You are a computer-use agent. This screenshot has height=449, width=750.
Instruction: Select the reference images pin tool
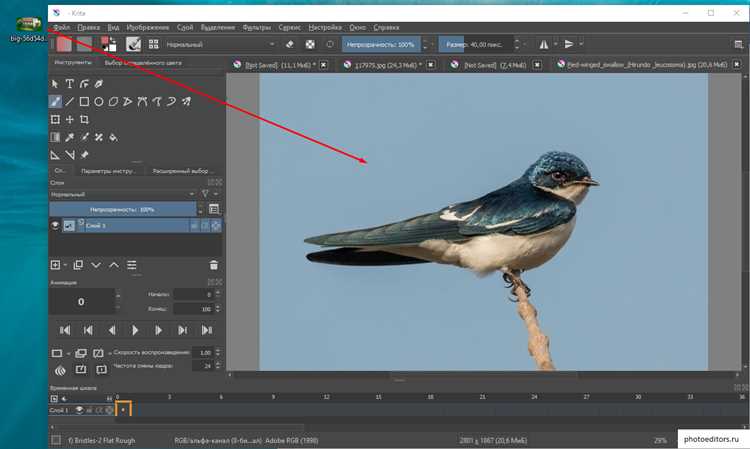(84, 155)
